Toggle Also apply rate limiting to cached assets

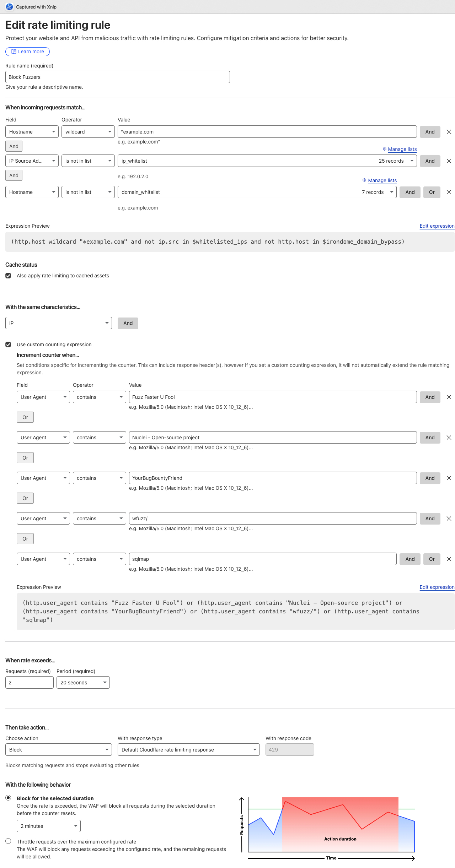(x=8, y=276)
